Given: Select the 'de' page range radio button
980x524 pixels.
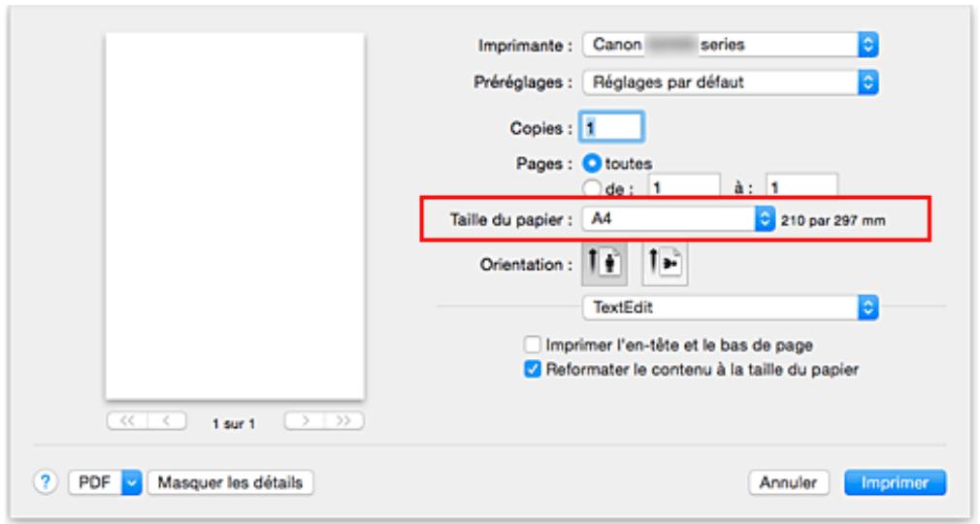Looking at the screenshot, I should click(x=589, y=184).
